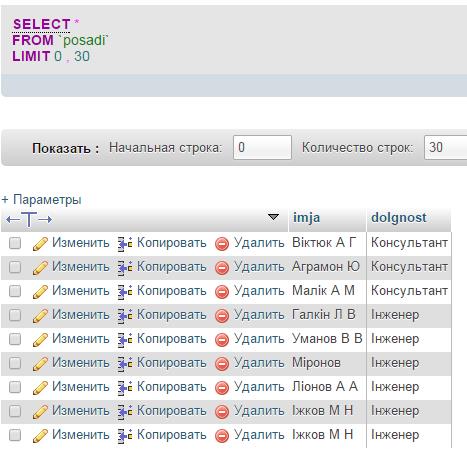Click the Количество строк input field
The image size is (467, 459).
446,147
